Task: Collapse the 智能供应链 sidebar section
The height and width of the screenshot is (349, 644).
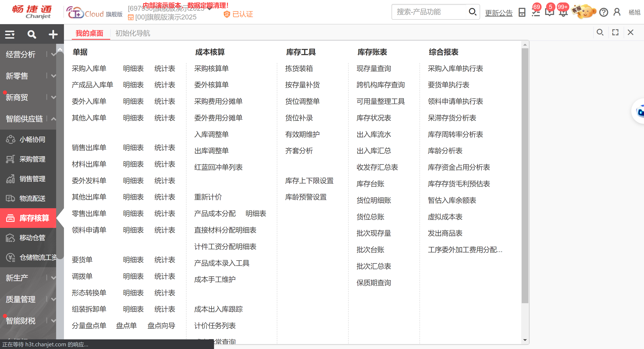Action: [x=53, y=119]
